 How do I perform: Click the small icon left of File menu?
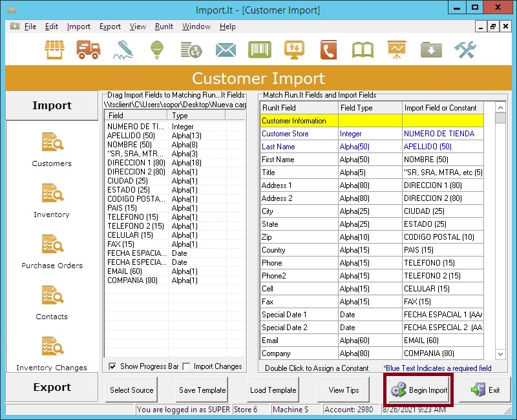click(x=14, y=26)
